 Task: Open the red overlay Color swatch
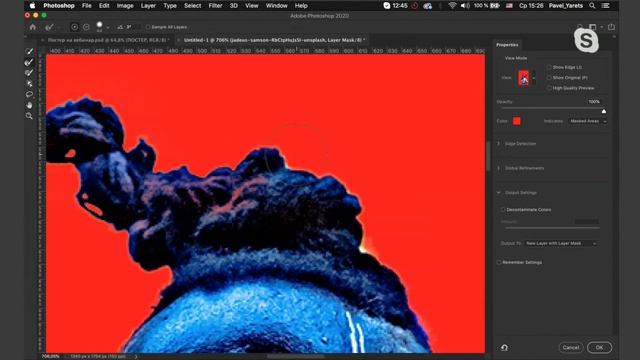pos(516,121)
